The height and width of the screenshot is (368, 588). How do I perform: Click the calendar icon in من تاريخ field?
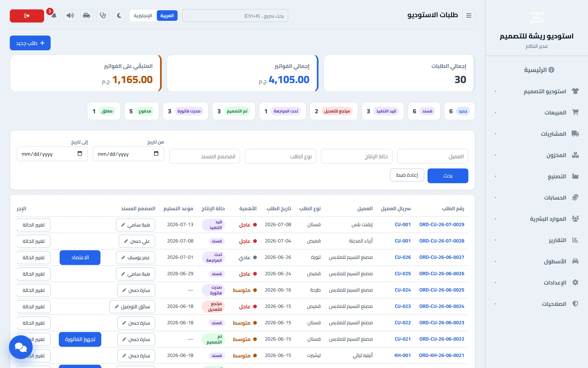point(156,154)
